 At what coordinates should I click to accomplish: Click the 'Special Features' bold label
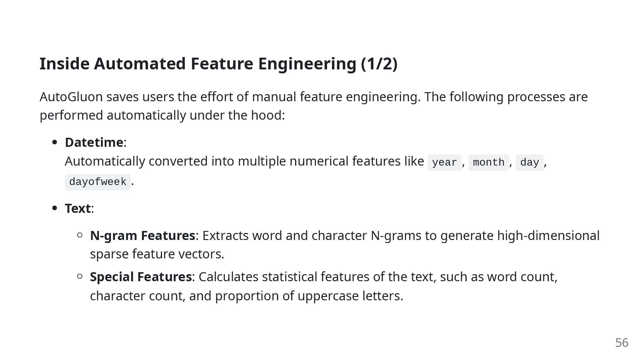[141, 277]
